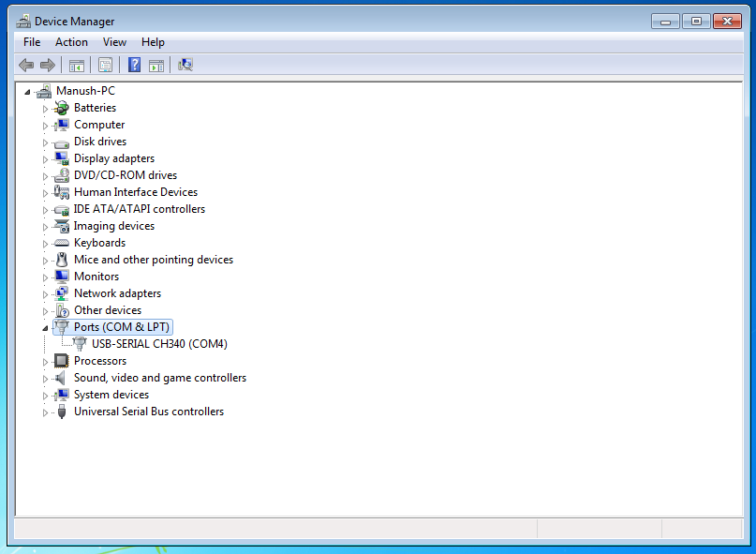The height and width of the screenshot is (554, 756).
Task: Open the File menu
Action: (x=31, y=42)
